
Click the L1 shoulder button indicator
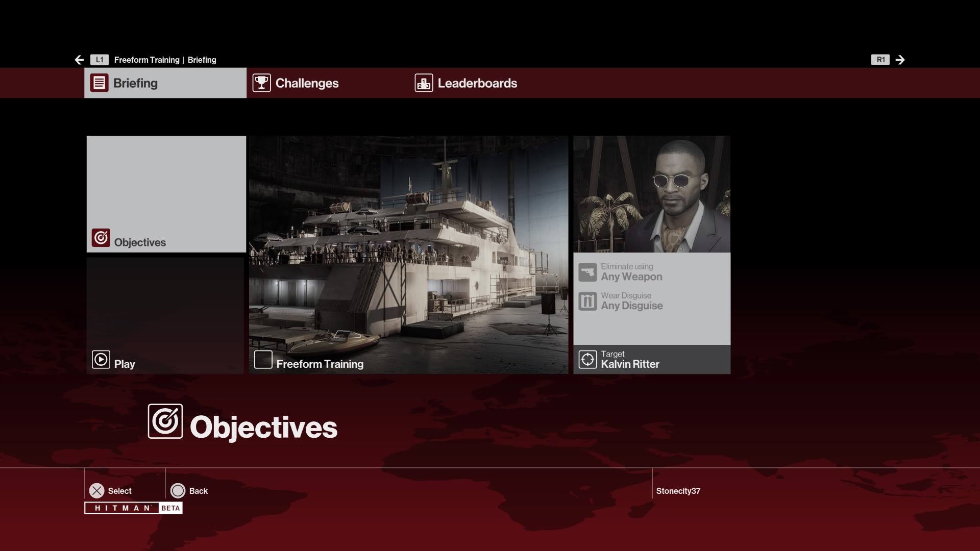tap(100, 60)
